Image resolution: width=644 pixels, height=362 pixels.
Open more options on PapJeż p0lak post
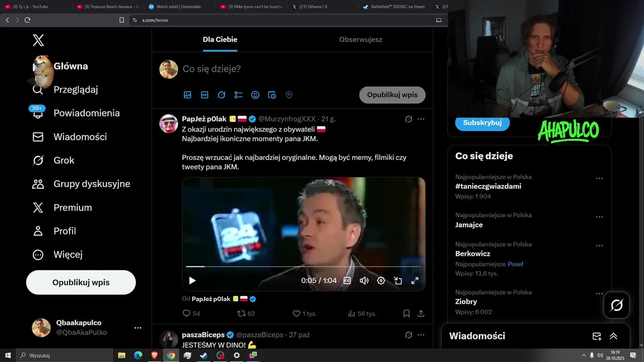coord(421,119)
